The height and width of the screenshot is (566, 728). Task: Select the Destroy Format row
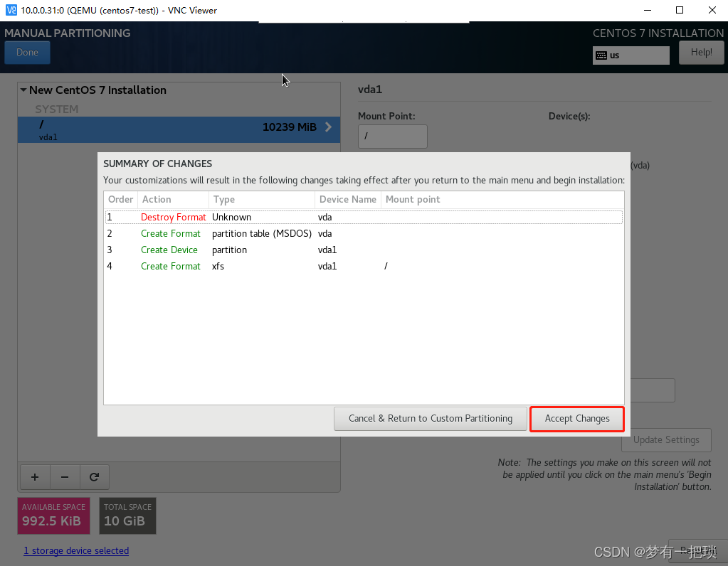point(364,217)
